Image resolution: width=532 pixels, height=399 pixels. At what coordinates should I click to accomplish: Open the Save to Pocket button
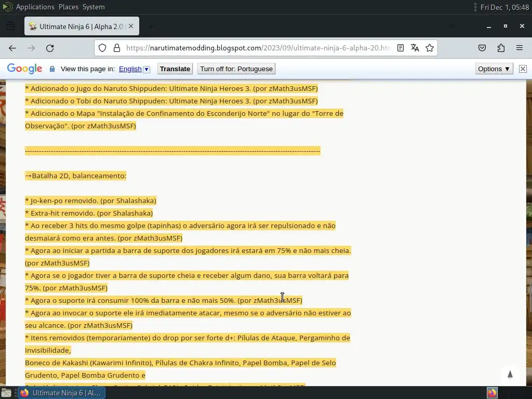(482, 48)
